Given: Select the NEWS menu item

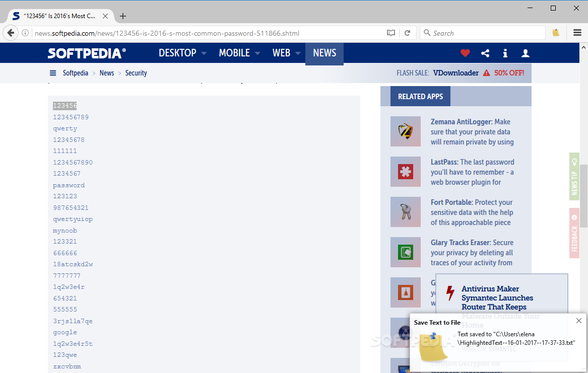Looking at the screenshot, I should click(324, 53).
